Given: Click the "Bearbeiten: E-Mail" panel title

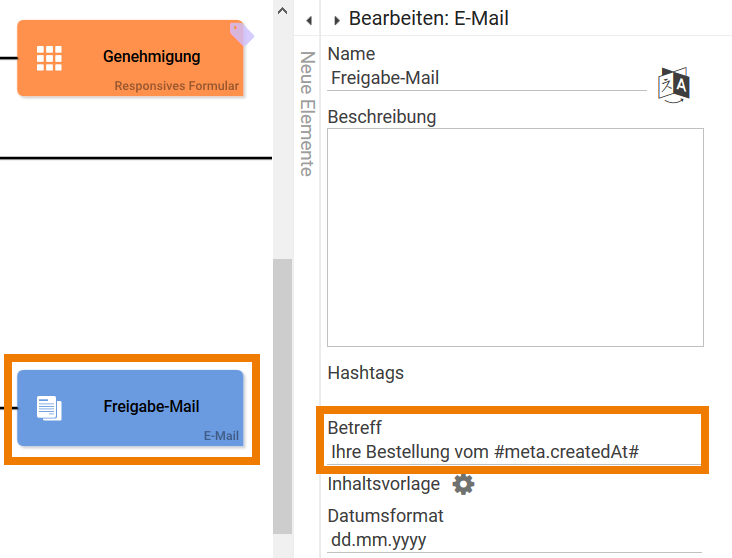Looking at the screenshot, I should point(429,17).
